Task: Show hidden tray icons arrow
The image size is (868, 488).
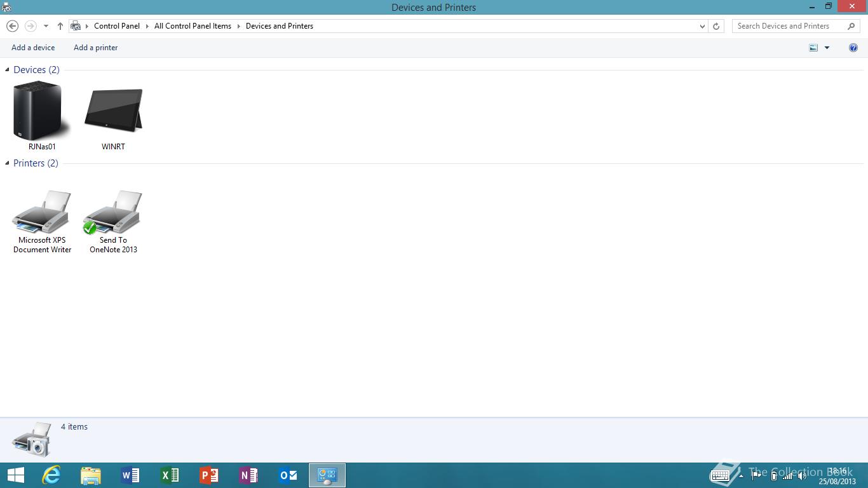Action: 741,475
